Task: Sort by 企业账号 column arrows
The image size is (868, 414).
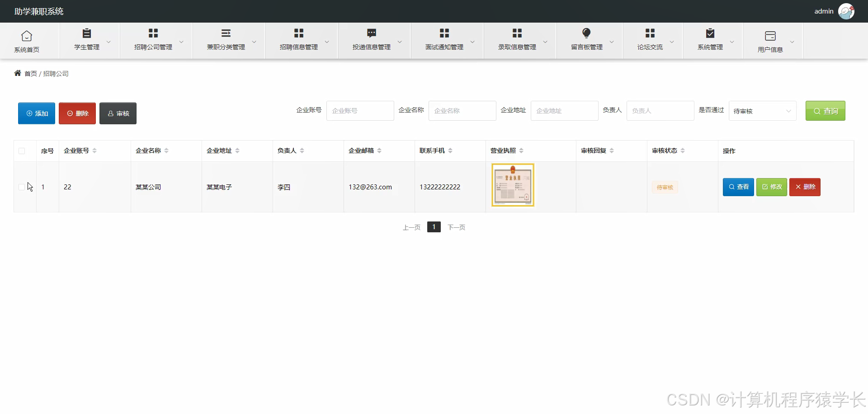Action: coord(94,151)
